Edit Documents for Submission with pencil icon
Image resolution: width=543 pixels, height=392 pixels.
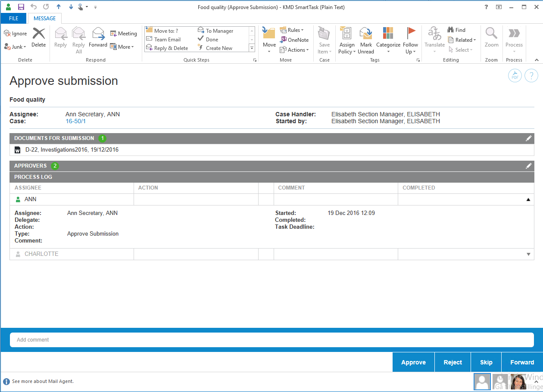pyautogui.click(x=528, y=138)
